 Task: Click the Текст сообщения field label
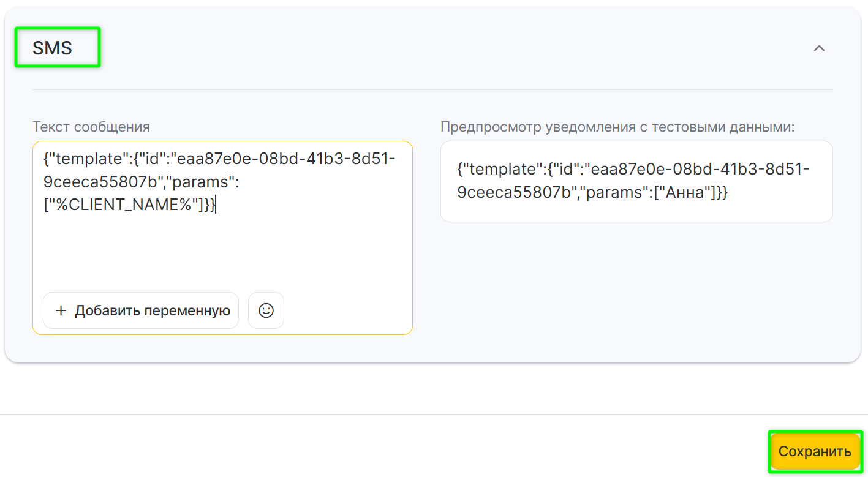point(91,127)
